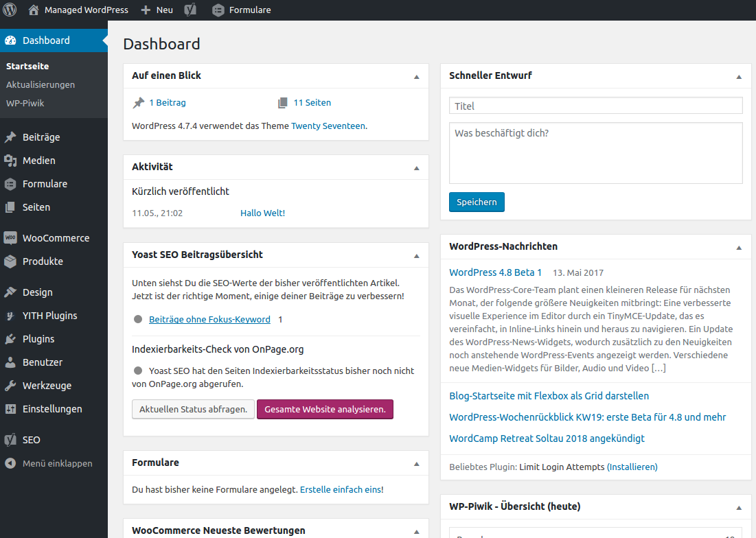Click the Dashboard gauge icon in sidebar

click(10, 40)
